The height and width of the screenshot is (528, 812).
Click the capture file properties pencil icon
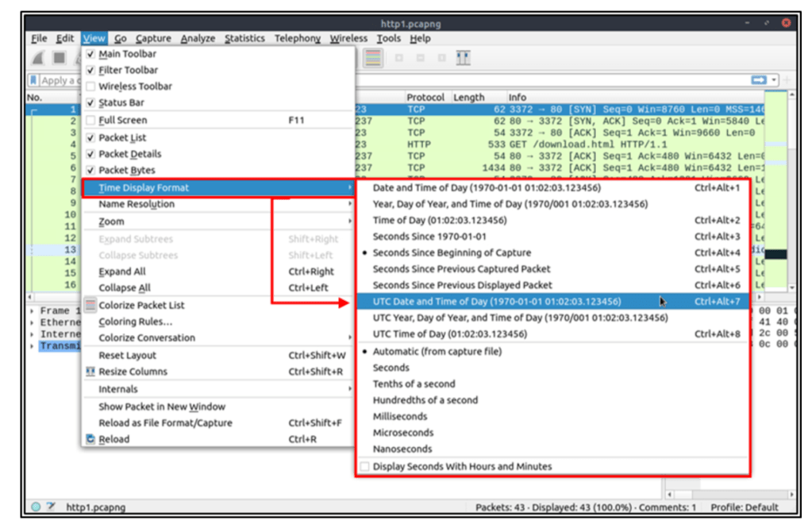coord(51,507)
